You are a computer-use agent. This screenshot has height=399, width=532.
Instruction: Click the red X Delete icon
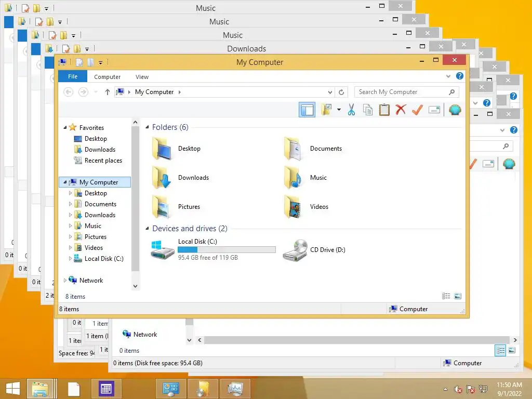pyautogui.click(x=401, y=110)
